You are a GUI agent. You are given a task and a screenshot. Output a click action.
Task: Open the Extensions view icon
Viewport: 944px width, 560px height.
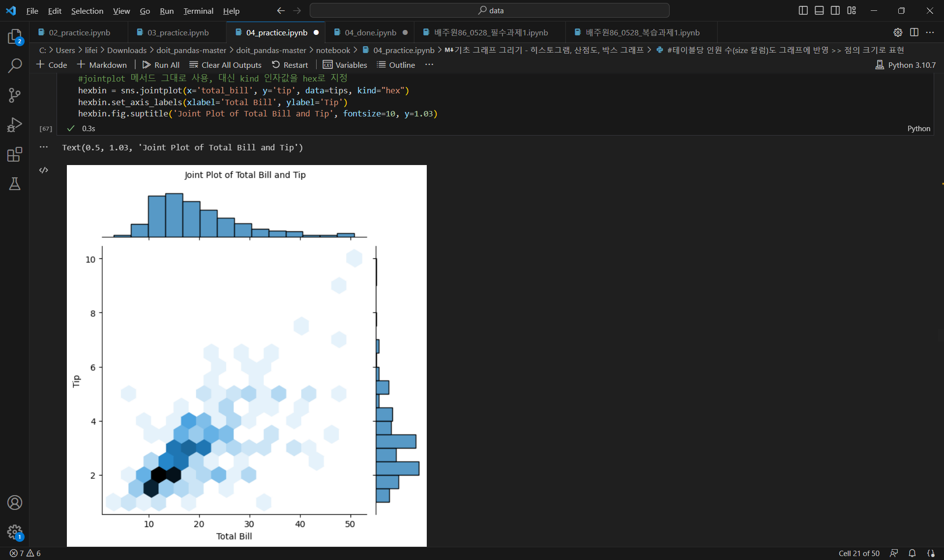(x=15, y=154)
